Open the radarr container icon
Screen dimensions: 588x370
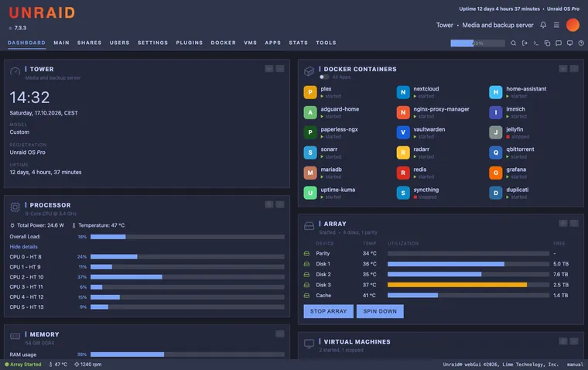click(x=403, y=152)
